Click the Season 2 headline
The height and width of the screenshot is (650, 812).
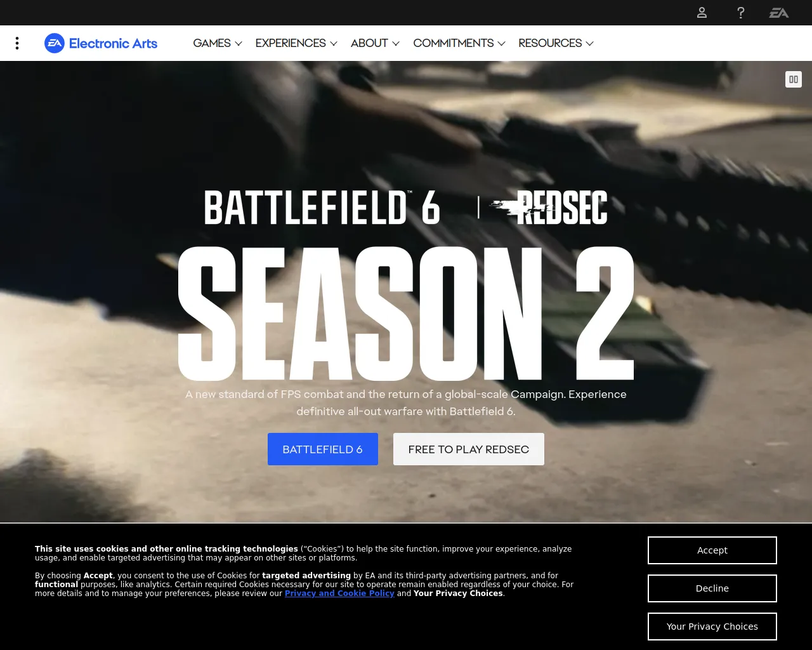point(406,314)
